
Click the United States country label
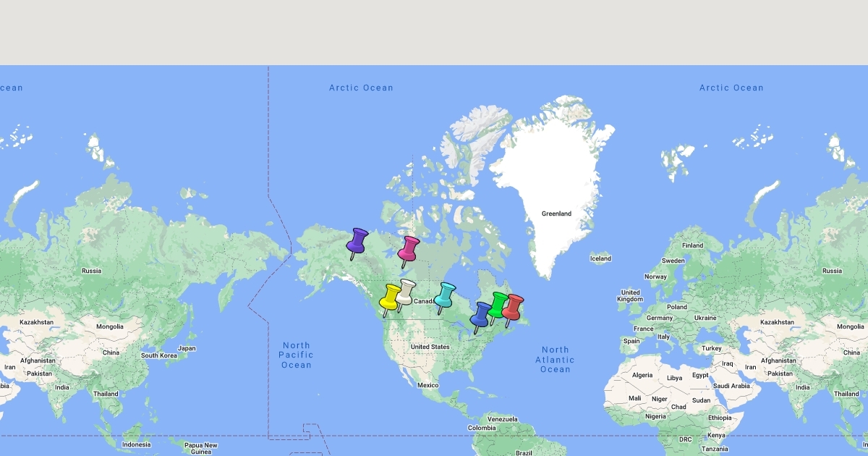tap(430, 347)
